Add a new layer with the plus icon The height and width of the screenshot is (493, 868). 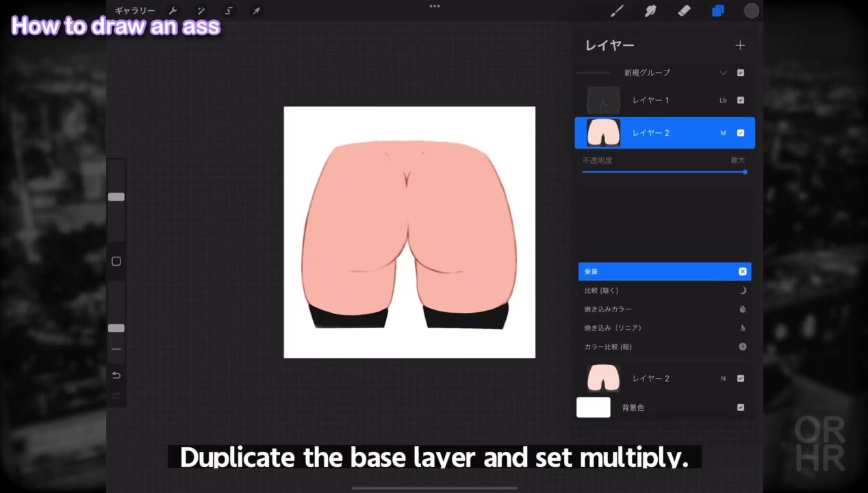tap(740, 45)
